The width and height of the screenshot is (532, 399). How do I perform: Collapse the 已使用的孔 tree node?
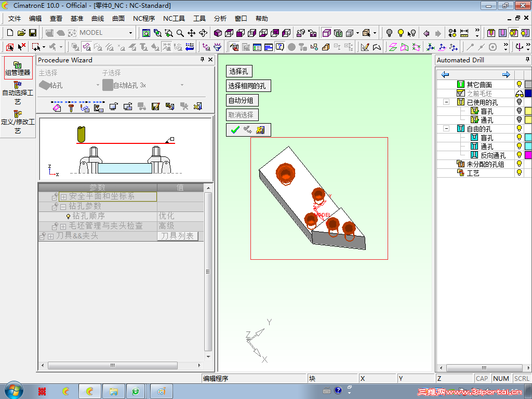click(446, 102)
